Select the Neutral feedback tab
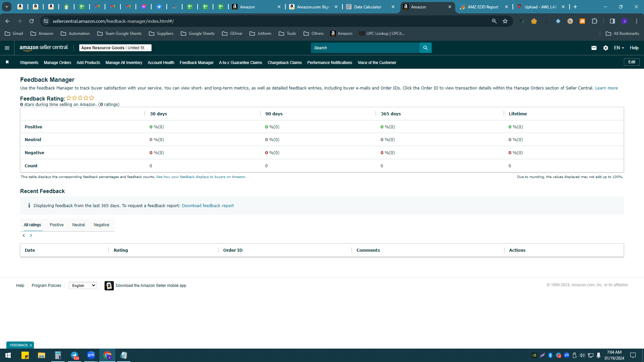 78,225
